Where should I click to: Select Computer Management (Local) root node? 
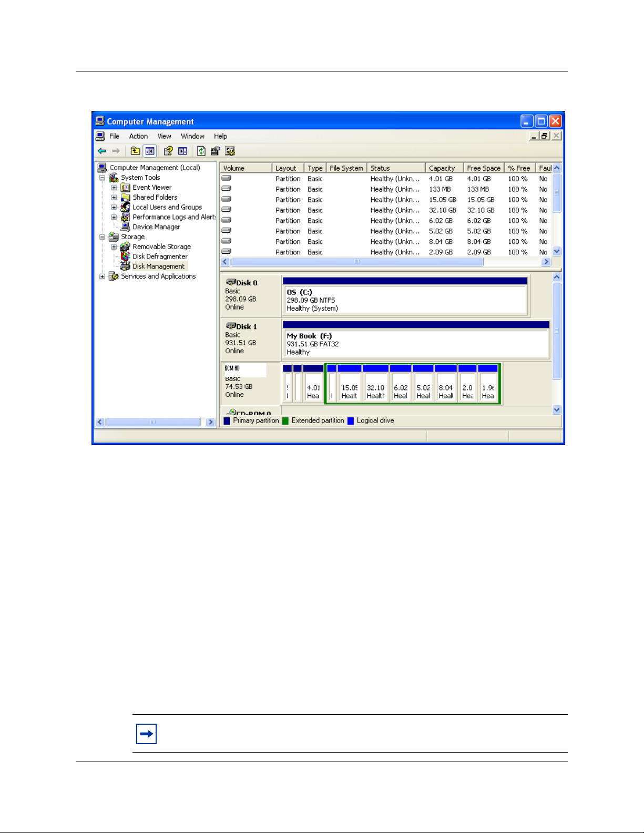pyautogui.click(x=155, y=168)
